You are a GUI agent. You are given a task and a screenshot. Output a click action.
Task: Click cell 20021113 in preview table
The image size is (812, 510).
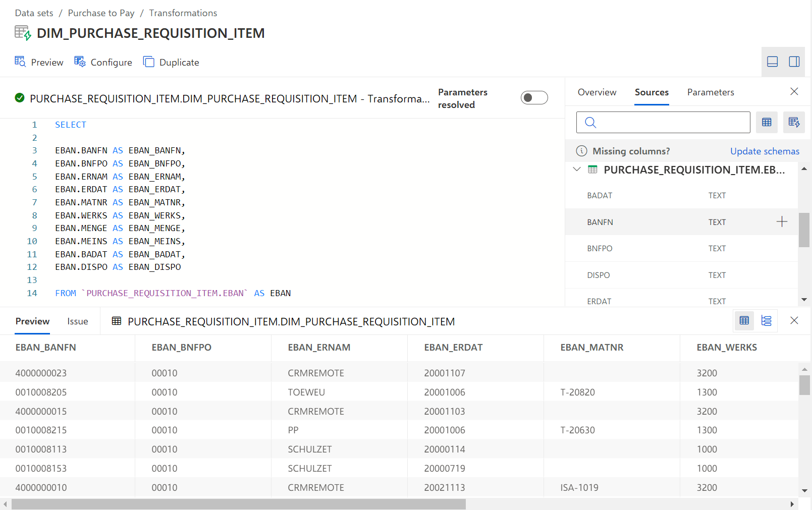(x=445, y=487)
